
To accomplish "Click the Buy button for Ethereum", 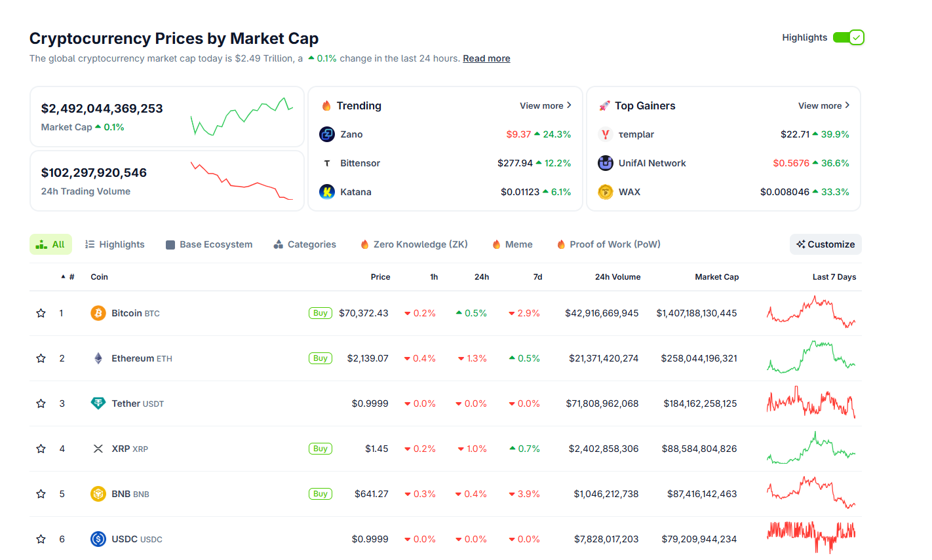I will point(320,358).
